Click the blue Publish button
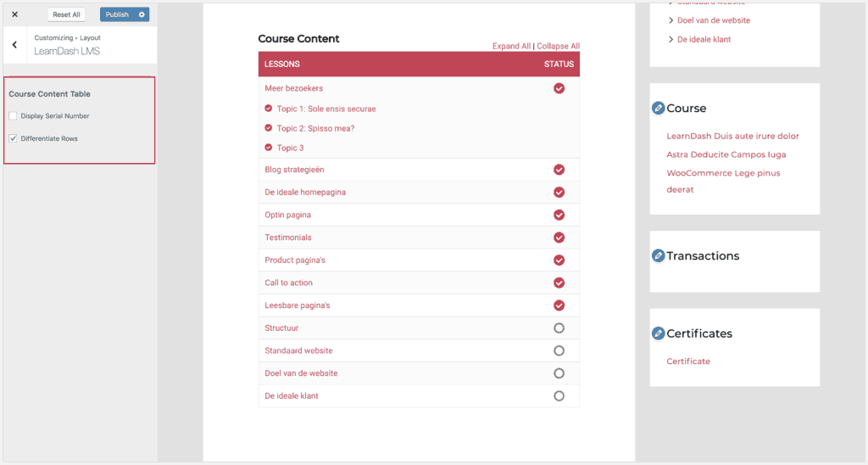Screen dimensions: 868x465 [x=117, y=14]
